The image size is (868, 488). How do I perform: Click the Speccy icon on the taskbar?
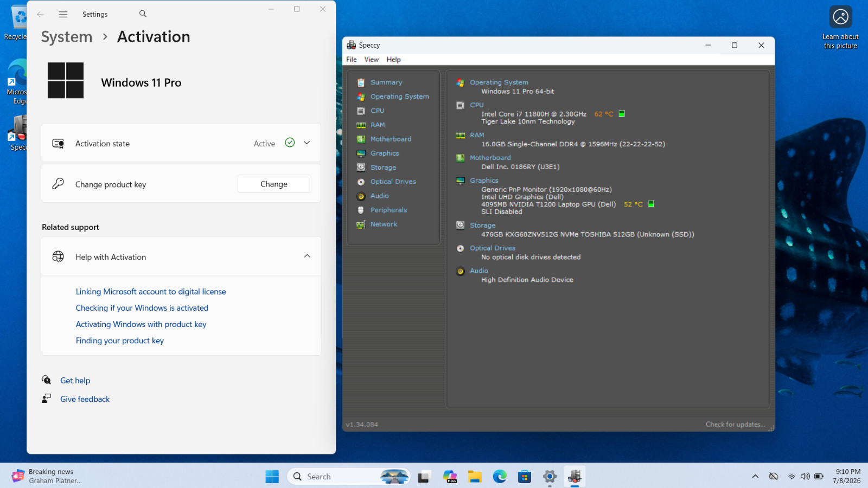pyautogui.click(x=575, y=477)
